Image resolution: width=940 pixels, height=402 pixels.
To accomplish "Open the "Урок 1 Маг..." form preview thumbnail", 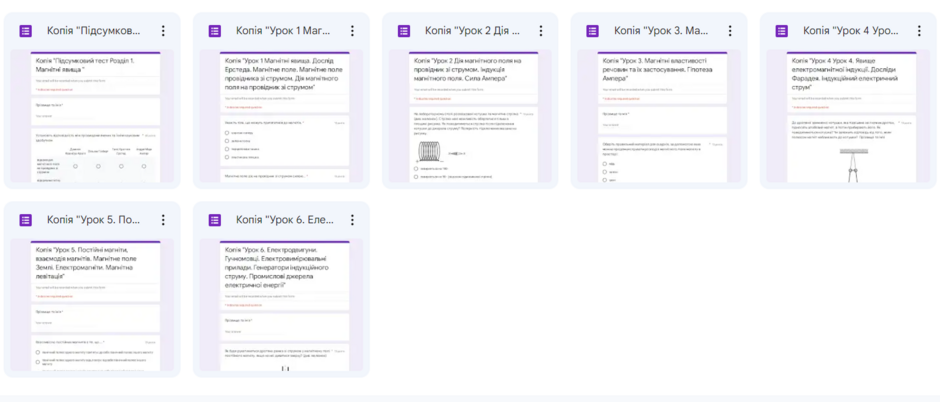I will 281,116.
